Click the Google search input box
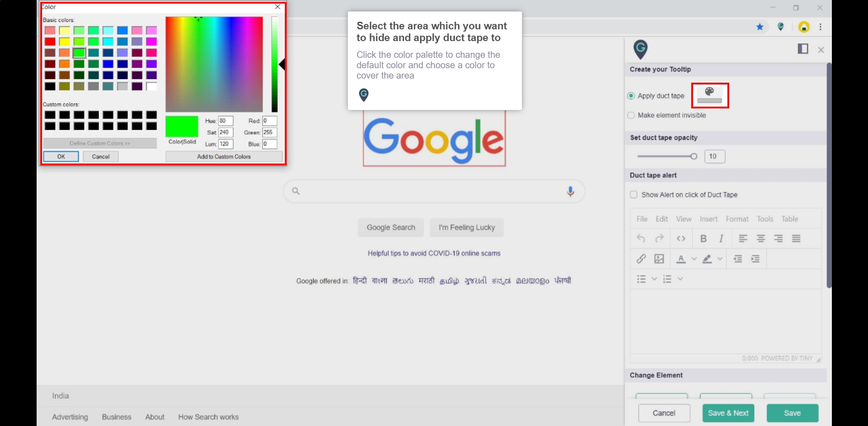 click(434, 191)
